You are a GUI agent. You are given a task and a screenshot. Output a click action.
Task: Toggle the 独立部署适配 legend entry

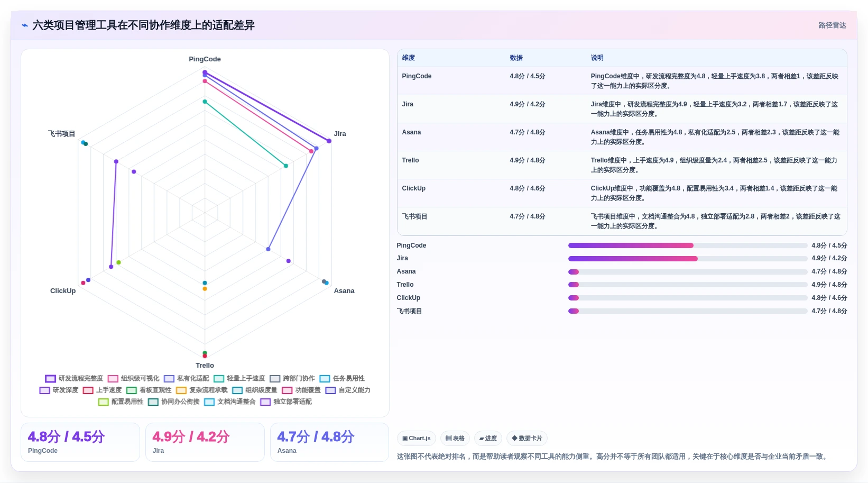[285, 402]
